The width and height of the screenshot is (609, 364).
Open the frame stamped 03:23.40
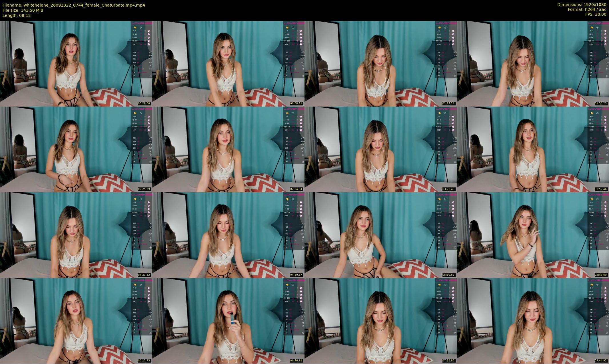coord(380,149)
